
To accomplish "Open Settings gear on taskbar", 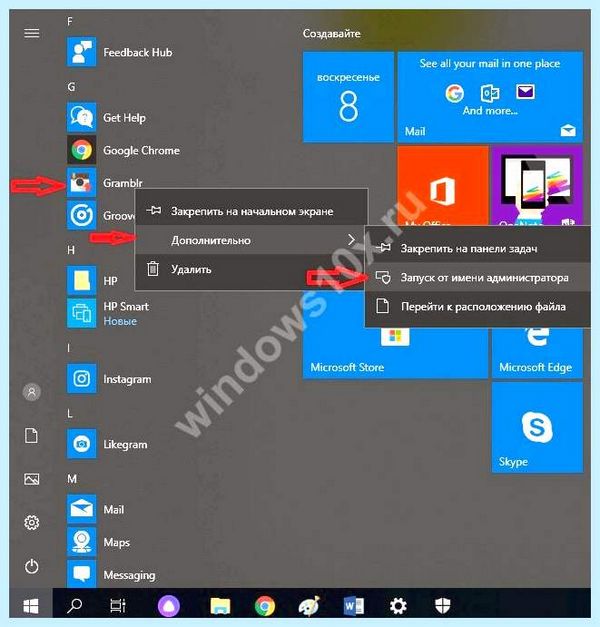I will (398, 606).
